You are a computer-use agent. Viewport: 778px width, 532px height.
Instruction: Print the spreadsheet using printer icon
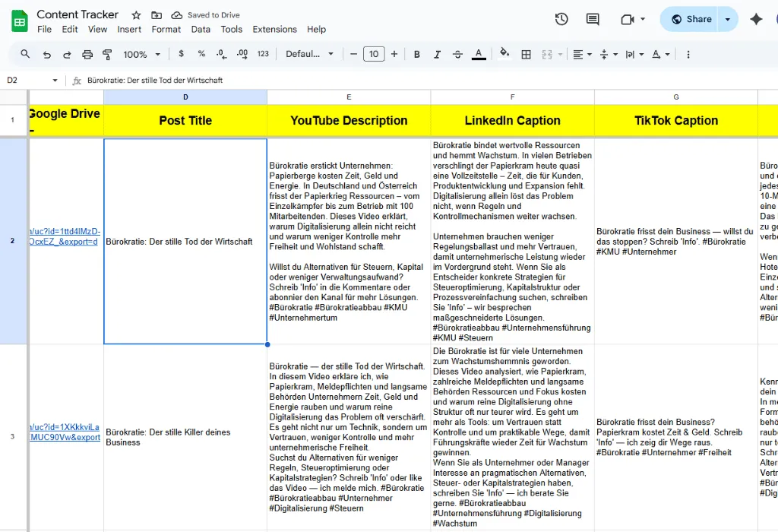(87, 54)
